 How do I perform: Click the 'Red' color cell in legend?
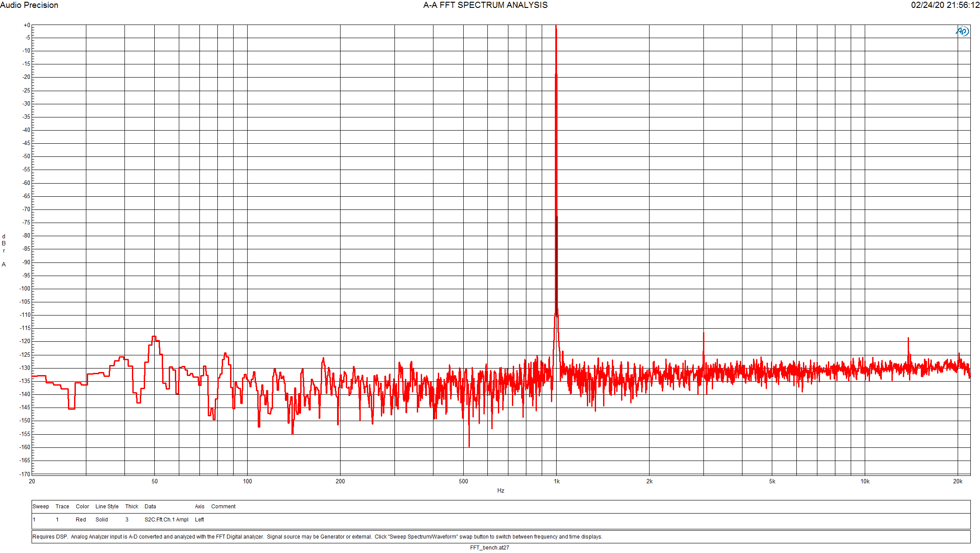(x=81, y=519)
